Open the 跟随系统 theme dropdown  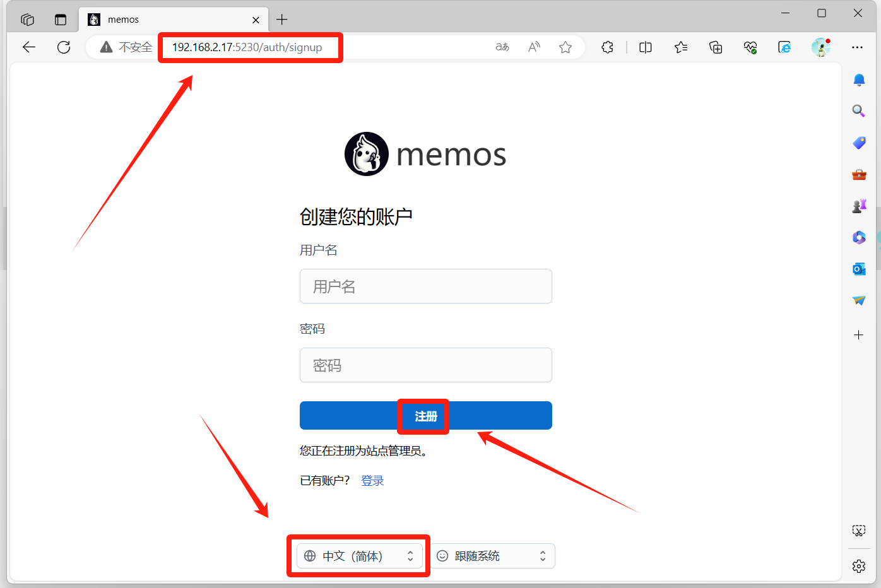point(492,556)
